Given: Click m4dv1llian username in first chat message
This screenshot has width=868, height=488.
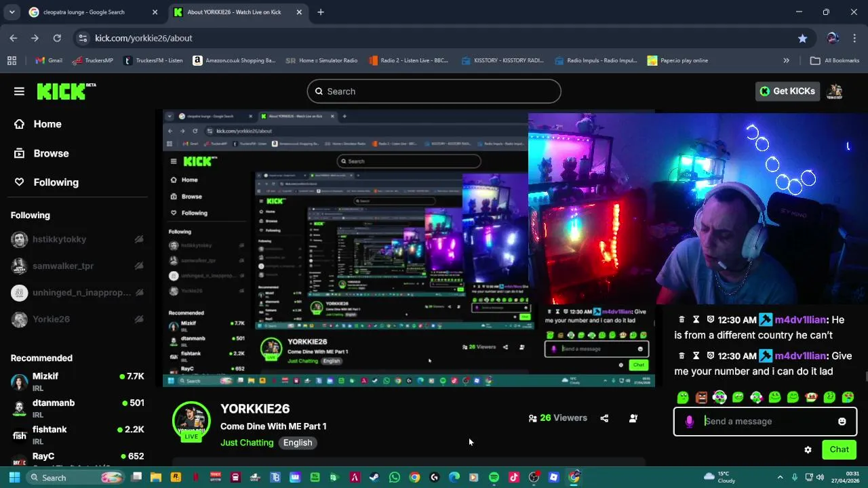Looking at the screenshot, I should [x=800, y=320].
